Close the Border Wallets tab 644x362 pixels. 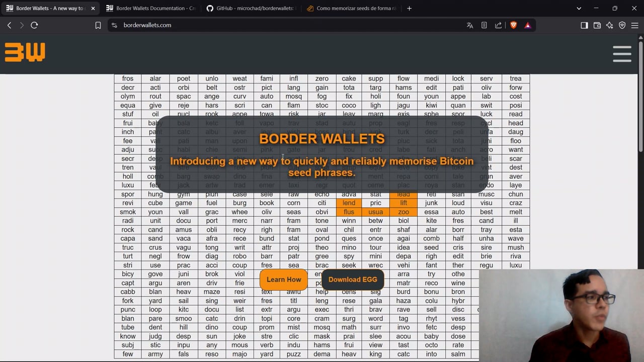[93, 8]
